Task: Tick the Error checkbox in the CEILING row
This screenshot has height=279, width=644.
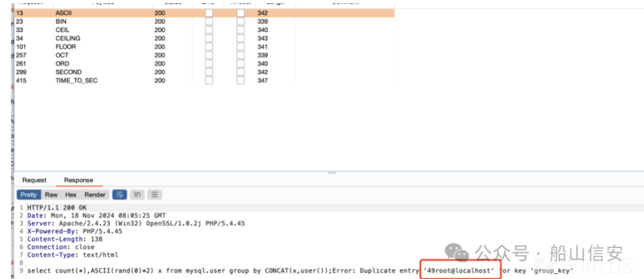Action: click(209, 38)
